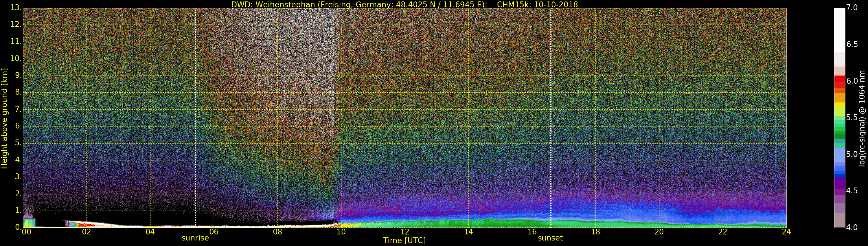Screen dimensions: 868x246
Task: Select the 06 tick on the time axis
Action: coord(214,232)
